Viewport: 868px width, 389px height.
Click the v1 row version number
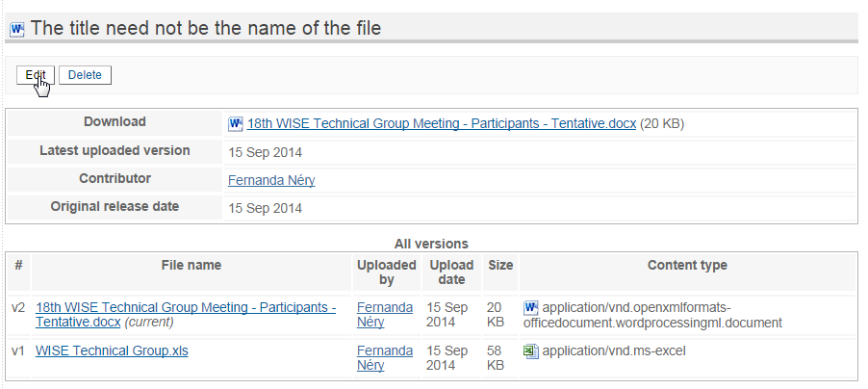18,351
